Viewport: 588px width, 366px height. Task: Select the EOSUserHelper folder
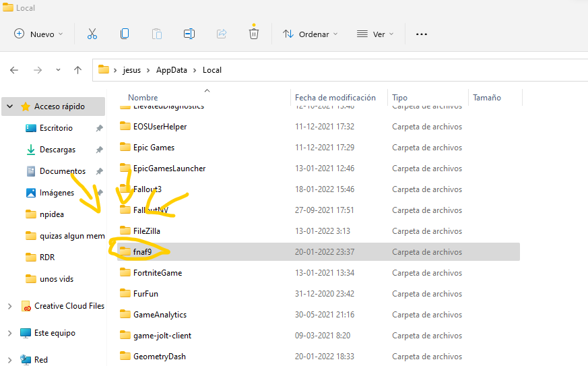160,127
